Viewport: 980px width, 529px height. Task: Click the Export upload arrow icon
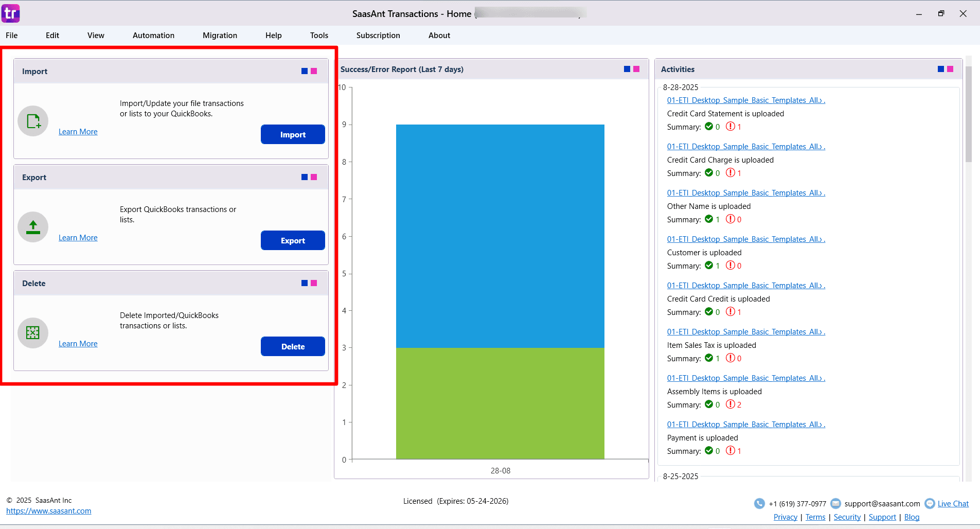coord(33,227)
